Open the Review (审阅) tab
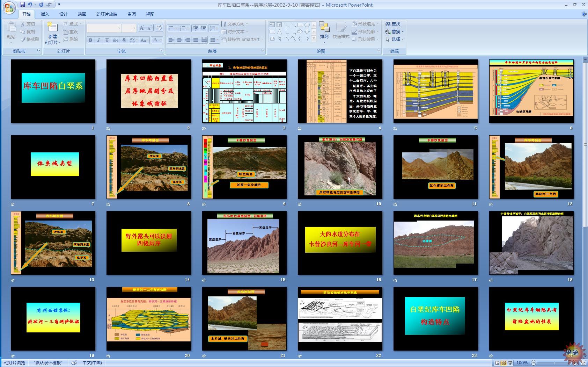 point(132,14)
